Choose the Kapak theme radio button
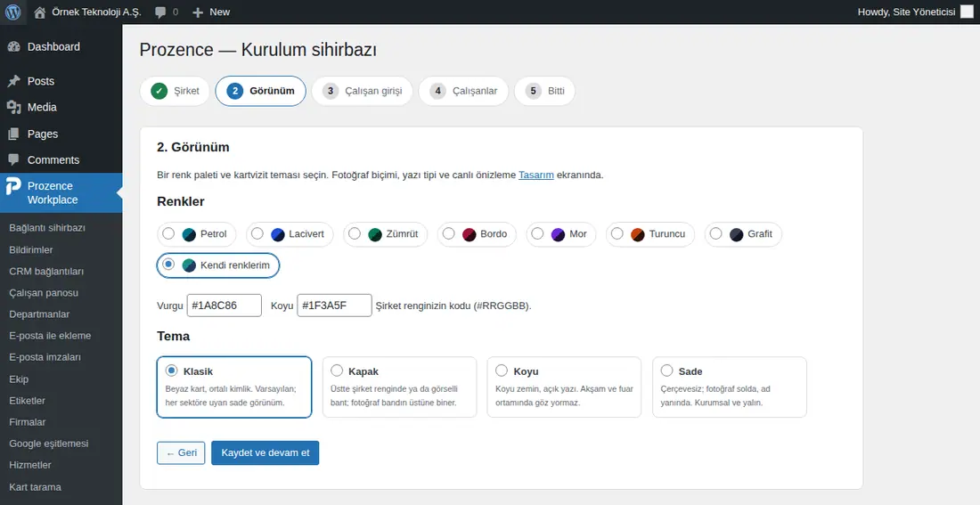 point(337,371)
